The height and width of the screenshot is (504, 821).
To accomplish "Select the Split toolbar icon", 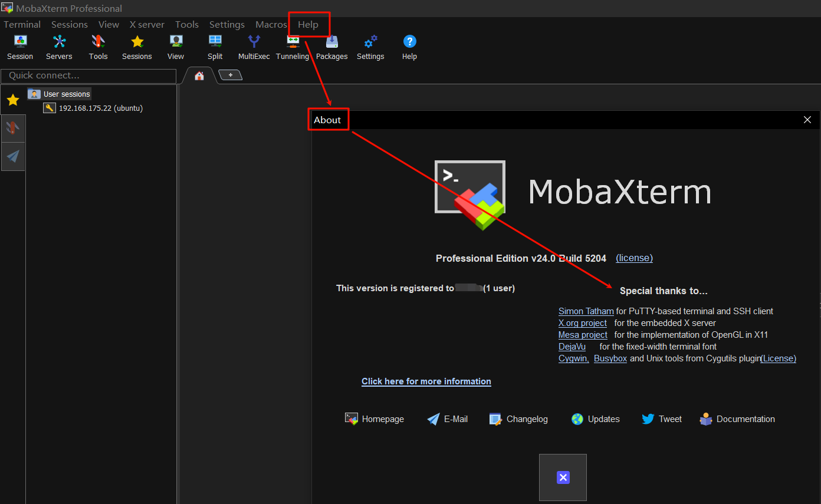I will click(215, 47).
